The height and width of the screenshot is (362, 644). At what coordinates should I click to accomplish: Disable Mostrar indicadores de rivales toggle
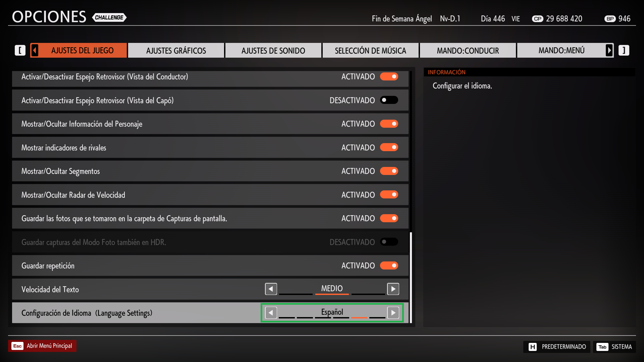coord(389,147)
